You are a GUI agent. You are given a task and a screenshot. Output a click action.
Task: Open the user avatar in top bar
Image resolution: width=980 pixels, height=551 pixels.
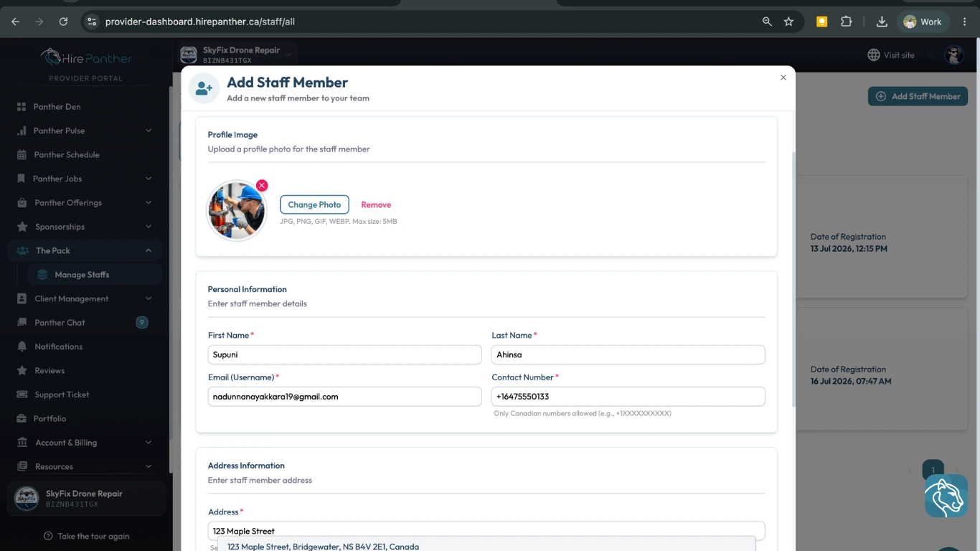(953, 55)
